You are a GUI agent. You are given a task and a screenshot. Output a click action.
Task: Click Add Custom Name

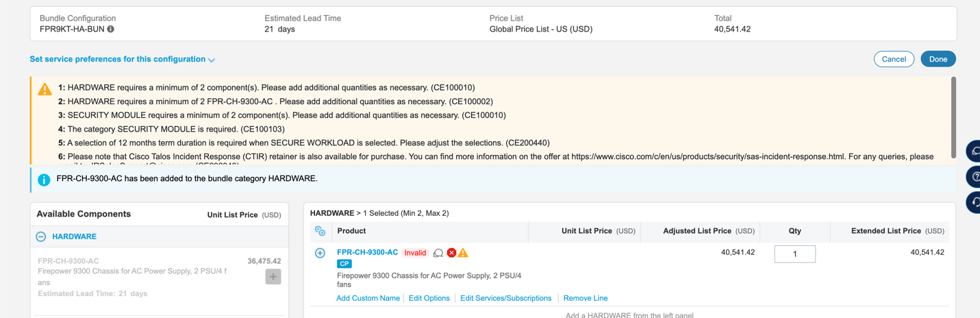coord(368,298)
